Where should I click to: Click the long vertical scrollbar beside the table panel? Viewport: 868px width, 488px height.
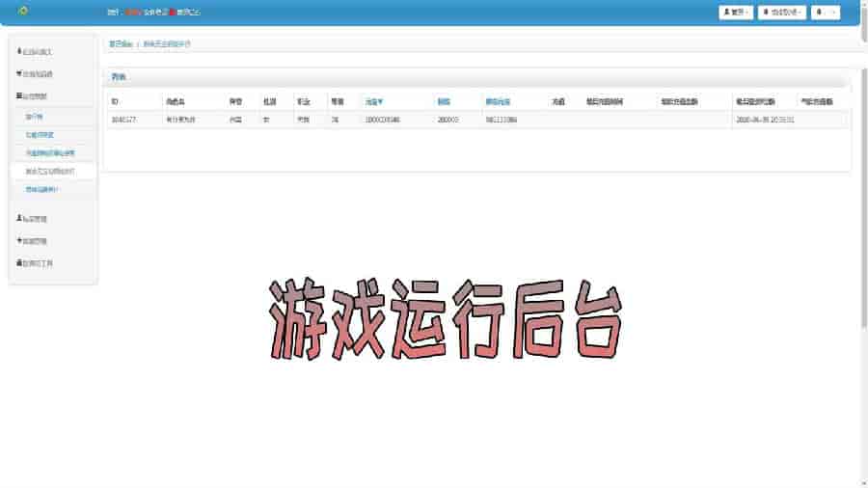tap(864, 197)
